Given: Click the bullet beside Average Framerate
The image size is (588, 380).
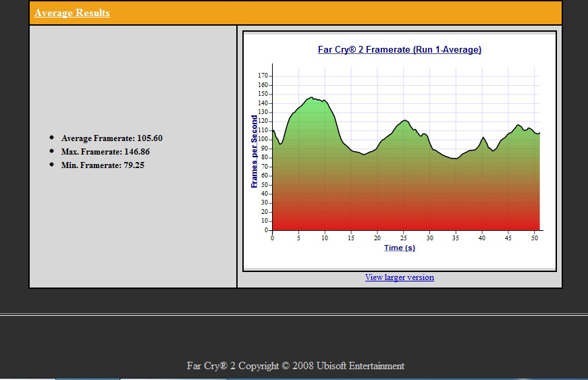Looking at the screenshot, I should (x=52, y=138).
